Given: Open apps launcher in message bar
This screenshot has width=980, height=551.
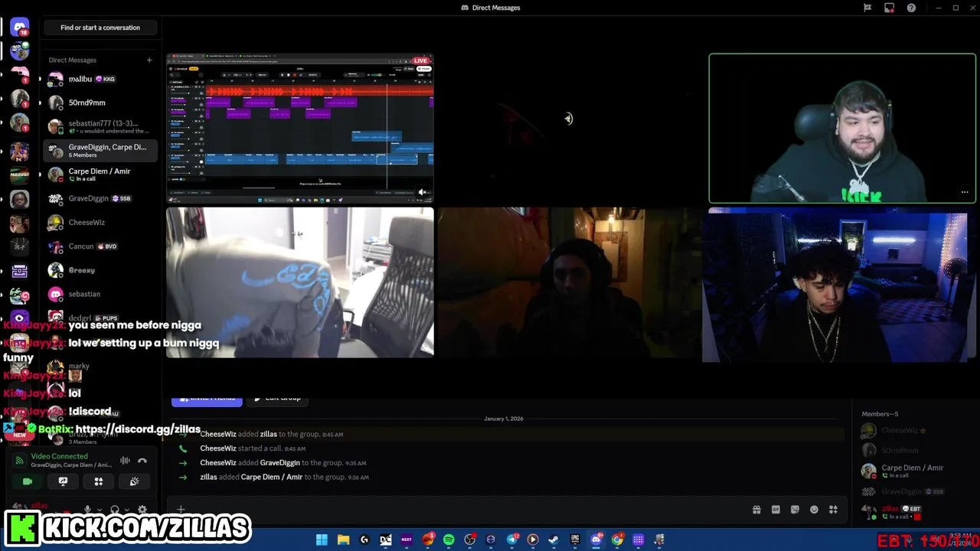Looking at the screenshot, I should pos(833,510).
